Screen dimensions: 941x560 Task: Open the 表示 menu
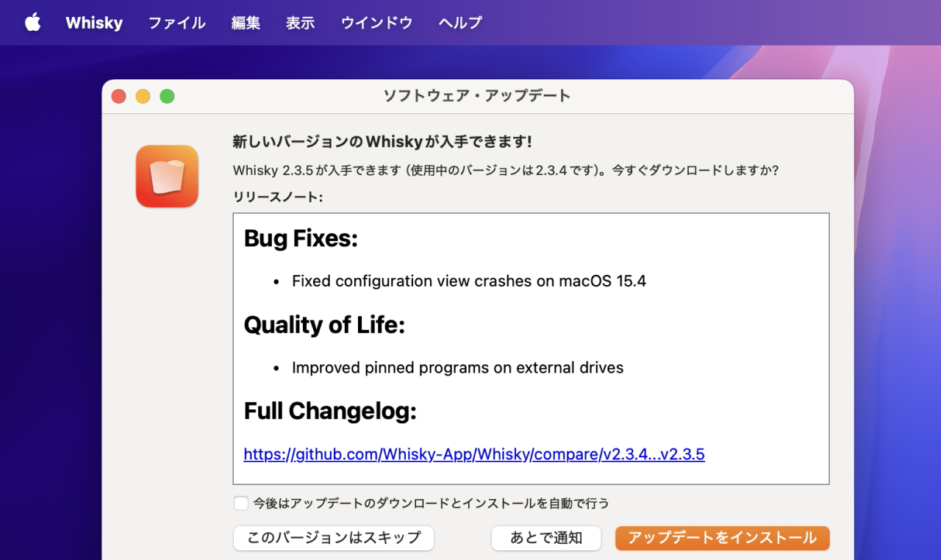coord(300,23)
